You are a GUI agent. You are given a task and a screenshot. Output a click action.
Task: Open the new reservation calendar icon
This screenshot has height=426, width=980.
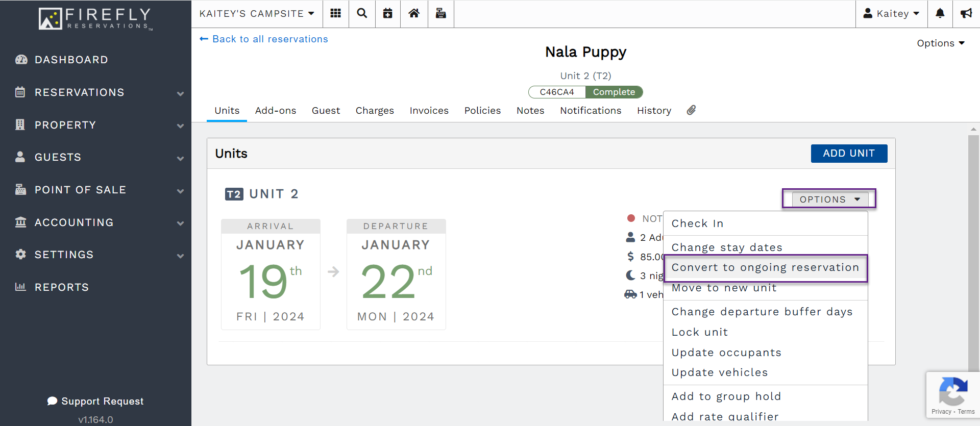pyautogui.click(x=388, y=14)
